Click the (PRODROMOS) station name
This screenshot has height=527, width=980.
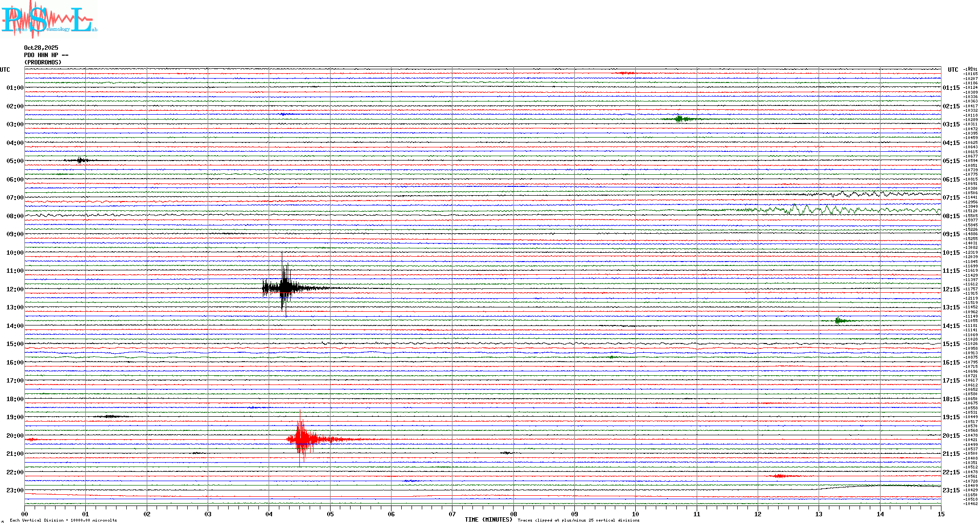click(43, 62)
